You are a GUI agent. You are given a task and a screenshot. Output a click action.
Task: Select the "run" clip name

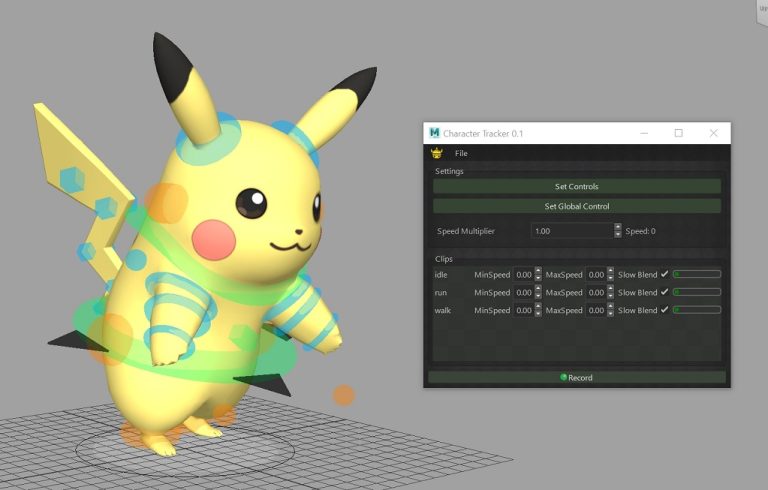coord(440,293)
